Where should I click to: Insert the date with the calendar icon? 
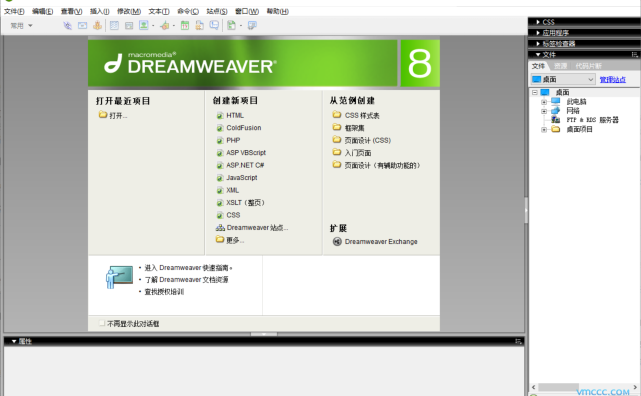185,25
